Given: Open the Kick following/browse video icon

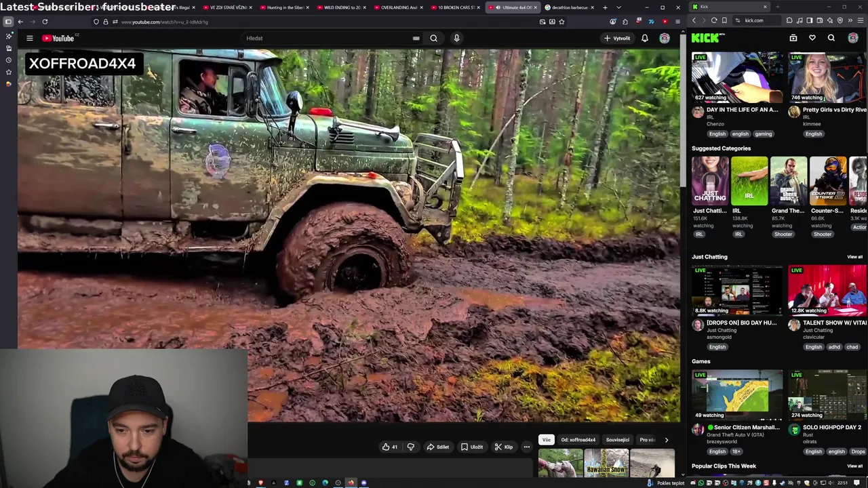Looking at the screenshot, I should tap(793, 38).
